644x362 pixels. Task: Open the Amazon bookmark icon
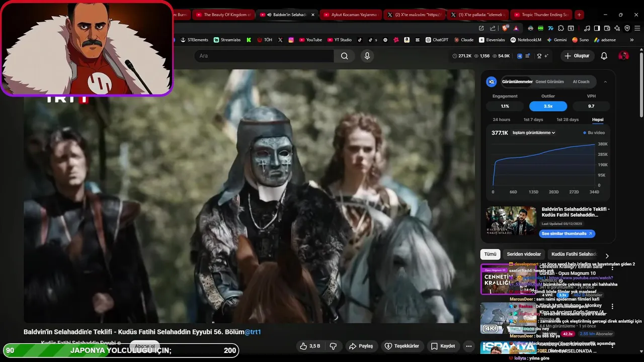pyautogui.click(x=407, y=40)
